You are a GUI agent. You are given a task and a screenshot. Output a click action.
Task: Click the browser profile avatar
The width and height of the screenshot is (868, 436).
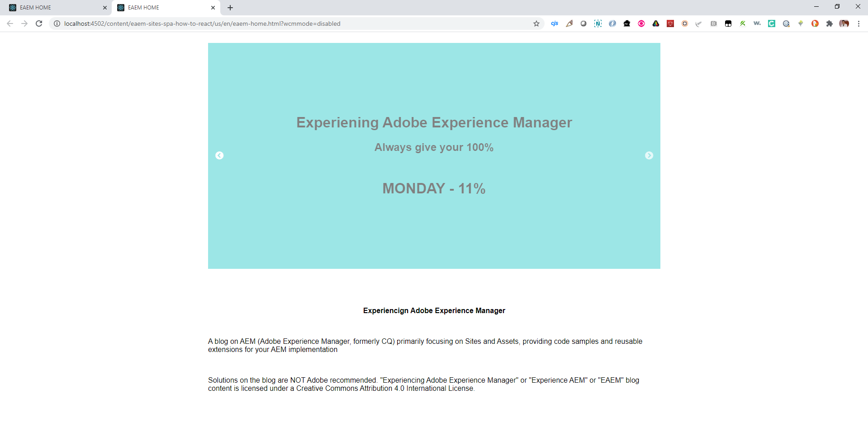(x=844, y=23)
